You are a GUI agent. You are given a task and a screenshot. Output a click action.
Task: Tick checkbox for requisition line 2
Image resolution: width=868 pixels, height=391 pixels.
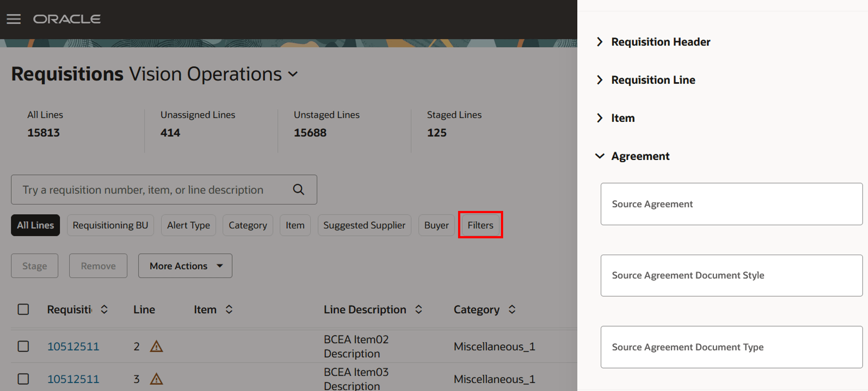click(x=23, y=346)
